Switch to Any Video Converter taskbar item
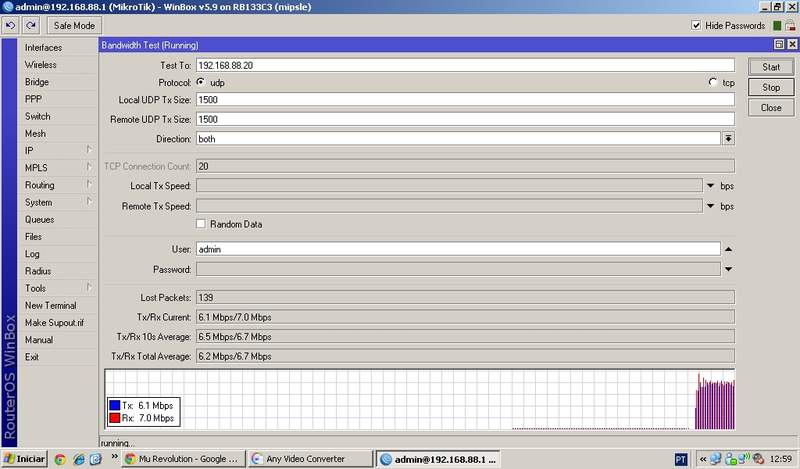The width and height of the screenshot is (800, 469). coord(311,459)
